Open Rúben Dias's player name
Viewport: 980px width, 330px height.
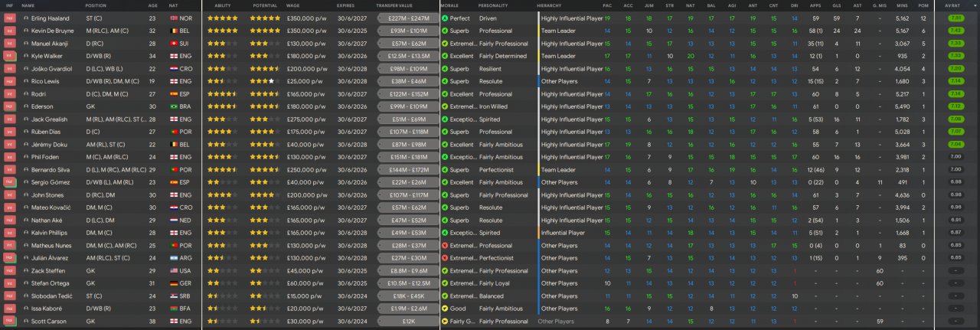coord(47,132)
